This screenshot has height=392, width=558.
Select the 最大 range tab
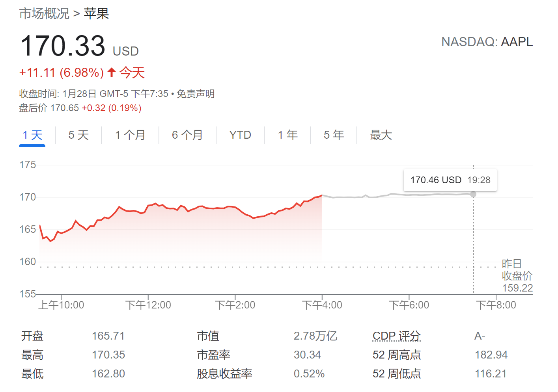coord(381,135)
